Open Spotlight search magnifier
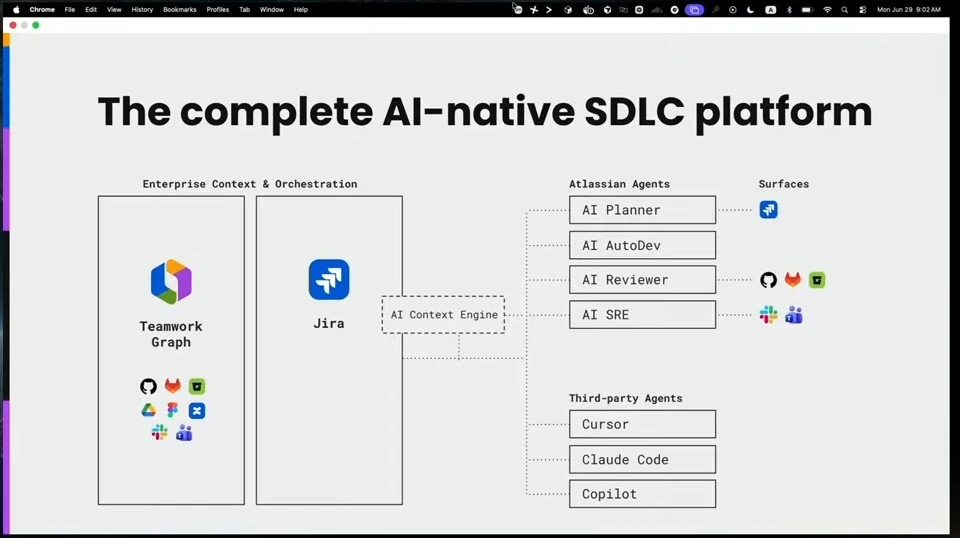960x538 pixels. tap(845, 10)
